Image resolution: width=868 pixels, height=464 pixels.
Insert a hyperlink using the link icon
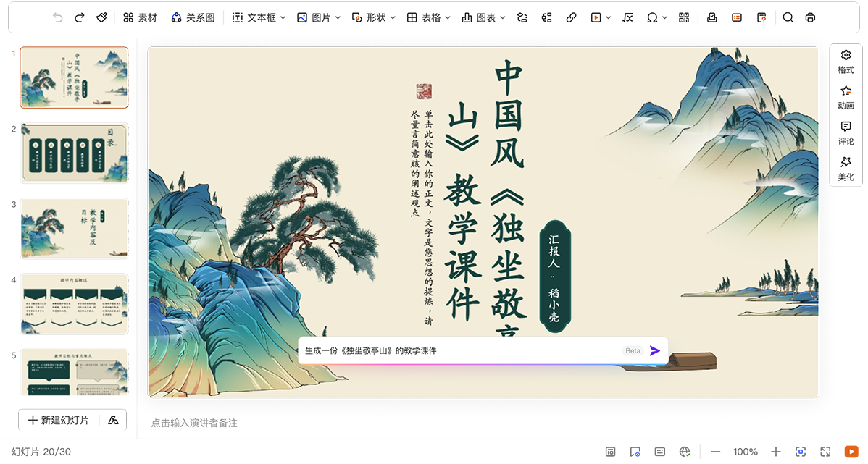pos(571,17)
